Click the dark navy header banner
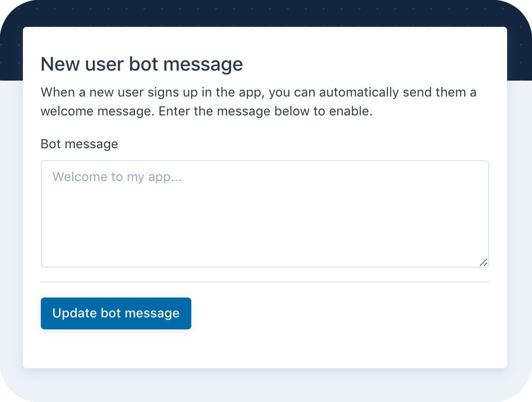Viewport: 532px width, 402px height. click(265, 13)
